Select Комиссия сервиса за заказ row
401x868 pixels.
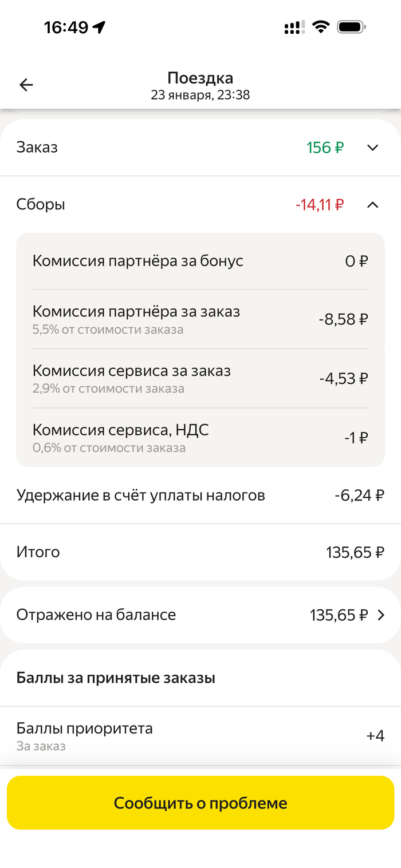coord(200,378)
